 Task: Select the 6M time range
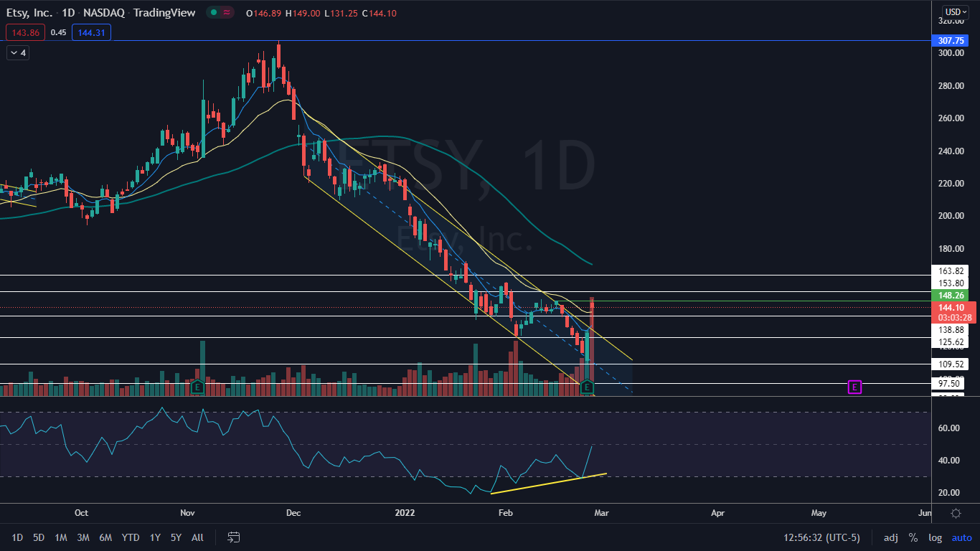(x=105, y=537)
